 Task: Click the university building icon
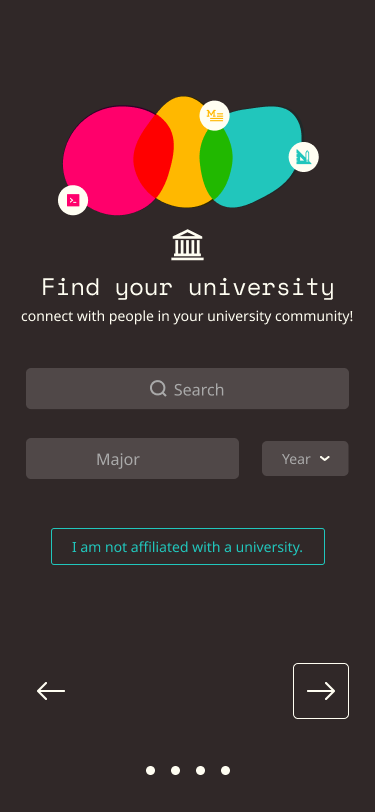188,245
